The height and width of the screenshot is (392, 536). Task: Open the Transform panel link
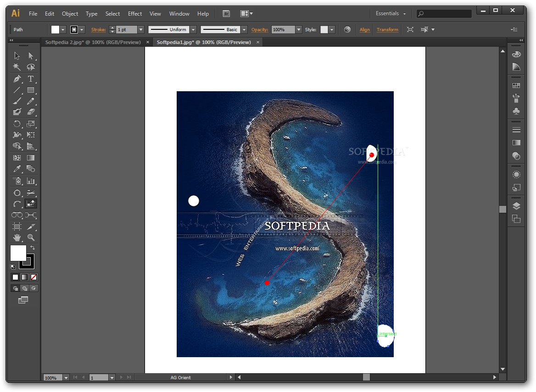[387, 30]
